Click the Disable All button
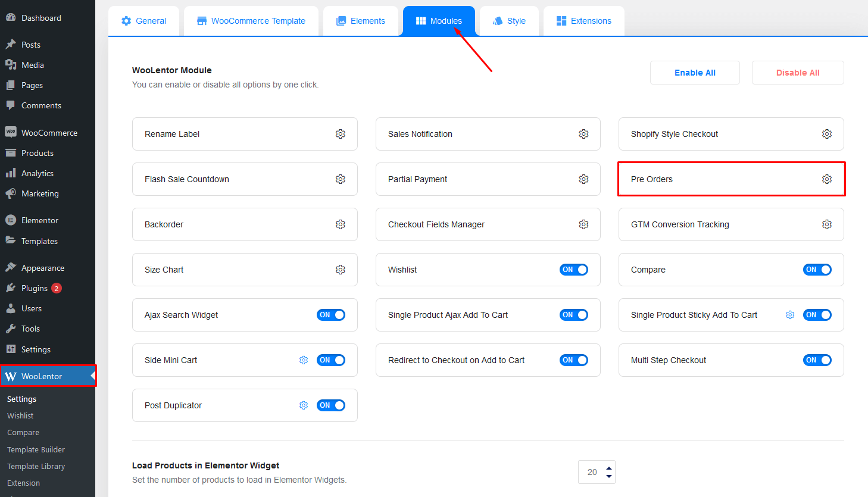The image size is (868, 497). 797,73
